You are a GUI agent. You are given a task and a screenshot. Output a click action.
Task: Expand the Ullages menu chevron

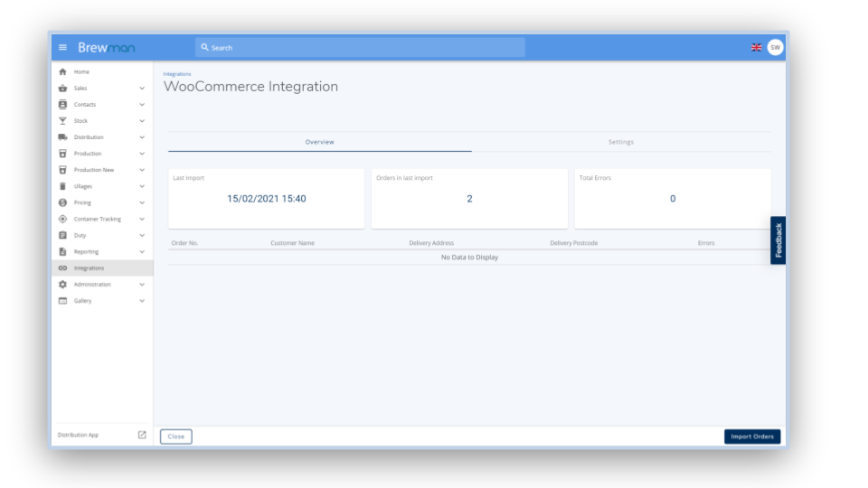click(142, 186)
